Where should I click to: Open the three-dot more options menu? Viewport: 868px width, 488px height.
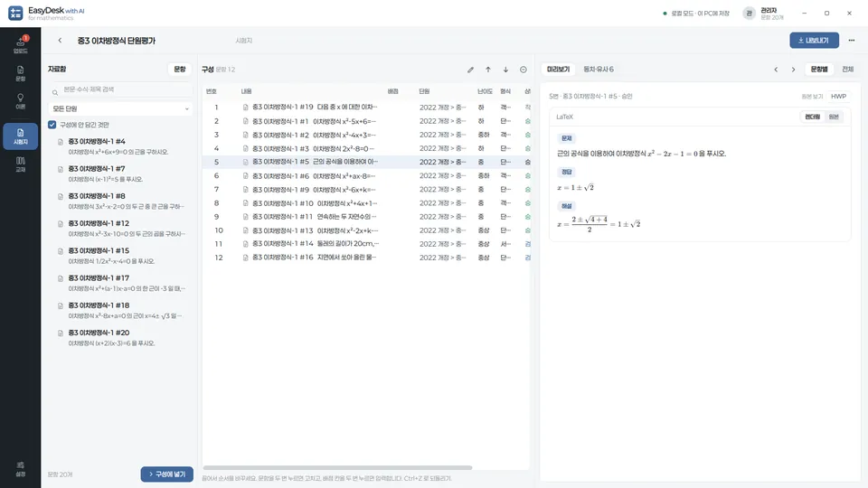coord(852,41)
